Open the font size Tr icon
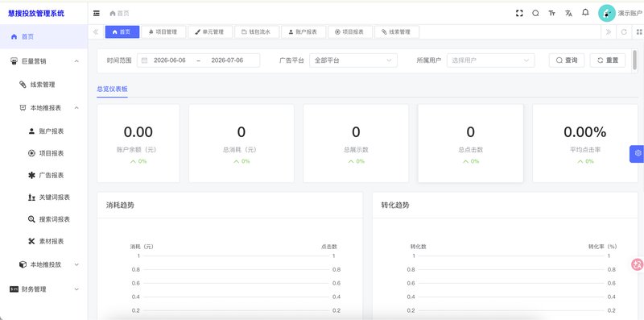The image size is (644, 320). 552,13
